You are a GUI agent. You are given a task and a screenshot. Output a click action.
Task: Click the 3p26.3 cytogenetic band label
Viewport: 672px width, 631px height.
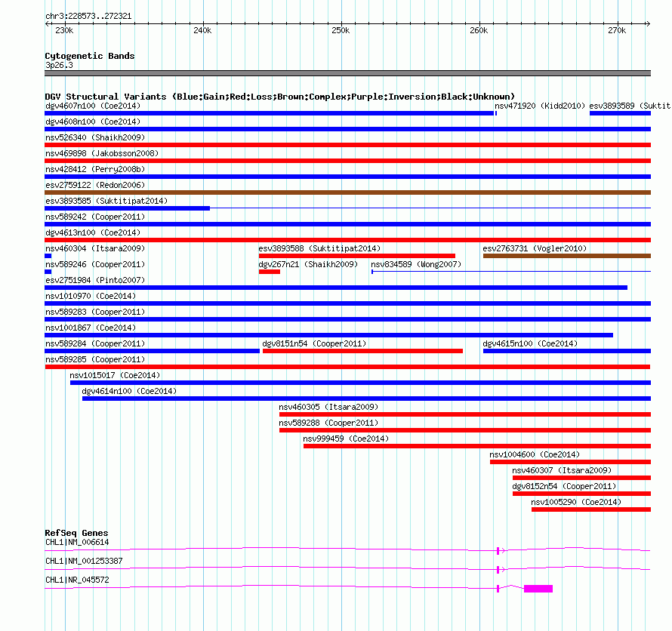click(x=59, y=65)
